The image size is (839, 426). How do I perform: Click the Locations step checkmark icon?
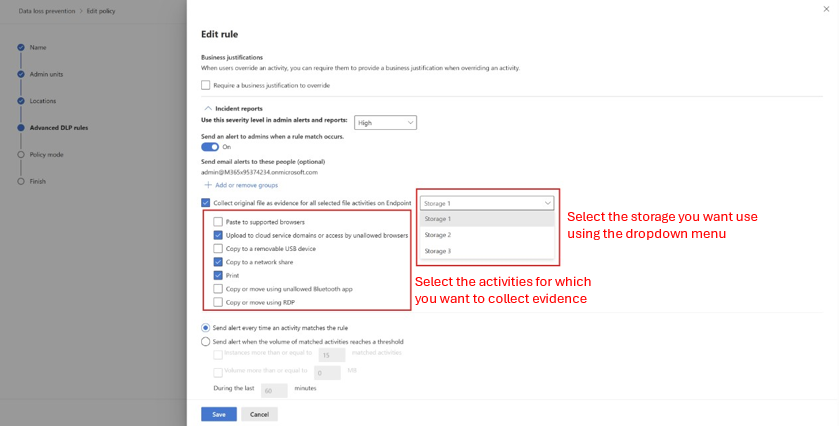tap(21, 101)
